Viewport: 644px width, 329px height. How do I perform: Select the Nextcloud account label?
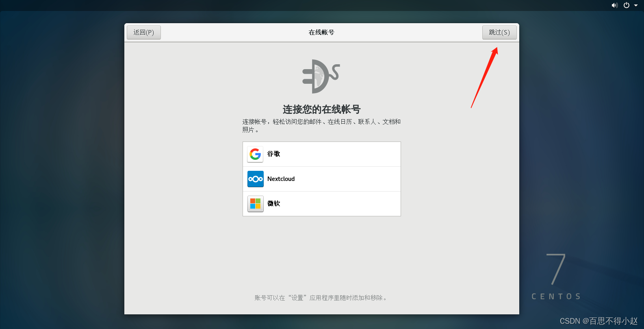[281, 179]
